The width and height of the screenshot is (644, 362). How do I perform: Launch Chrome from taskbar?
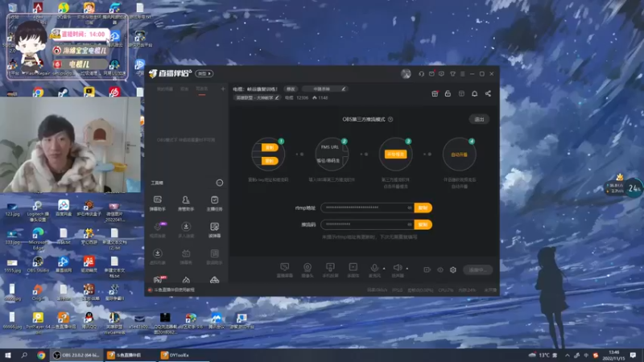coord(41,355)
